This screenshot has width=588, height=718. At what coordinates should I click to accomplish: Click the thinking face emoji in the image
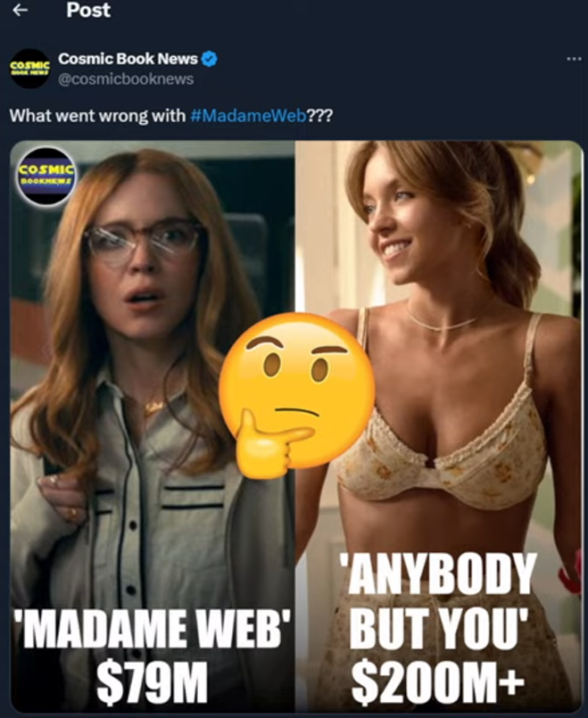click(296, 396)
